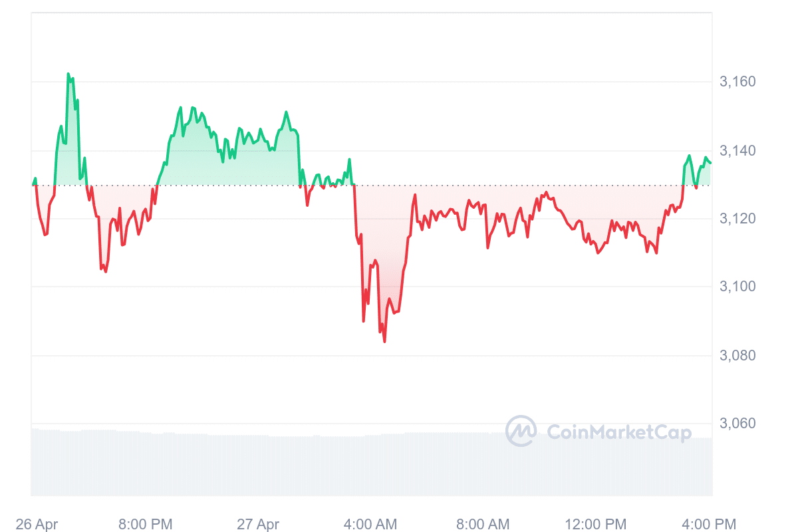Image resolution: width=798 pixels, height=532 pixels.
Task: Click the lowest red dip on the chart
Action: [384, 341]
